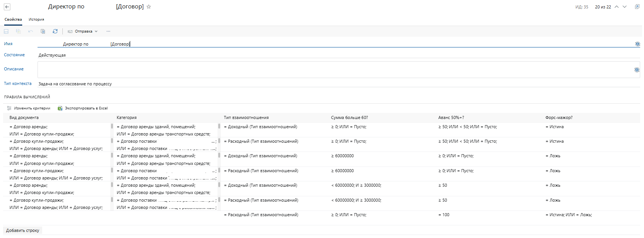This screenshot has width=644, height=238.
Task: Click the save icon in the toolbar
Action: click(x=6, y=31)
